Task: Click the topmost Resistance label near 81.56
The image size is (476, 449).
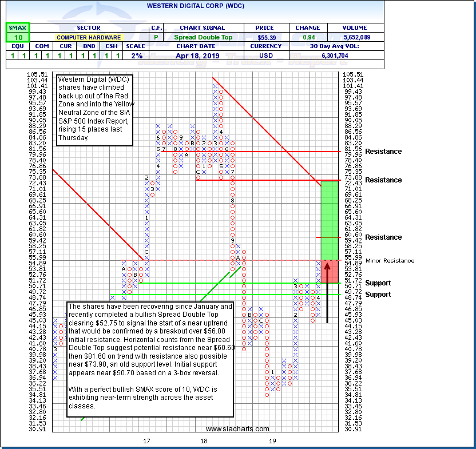Action: pos(383,152)
